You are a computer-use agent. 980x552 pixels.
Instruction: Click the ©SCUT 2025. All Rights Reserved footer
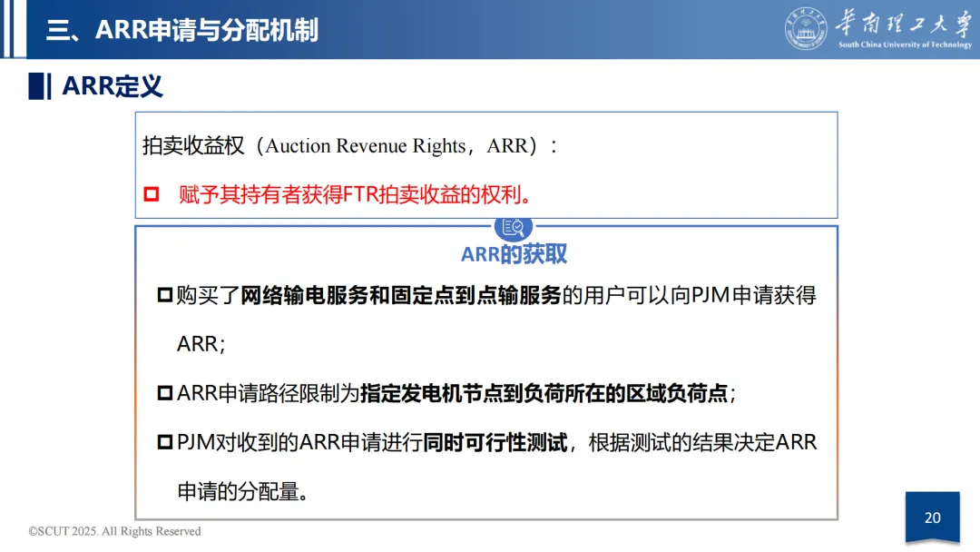coord(114,531)
